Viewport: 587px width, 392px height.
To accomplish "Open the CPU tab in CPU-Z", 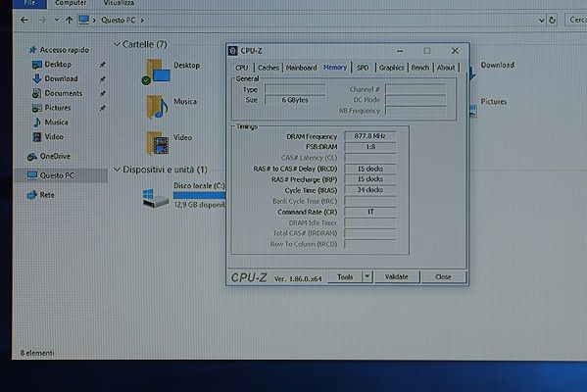I will point(241,68).
